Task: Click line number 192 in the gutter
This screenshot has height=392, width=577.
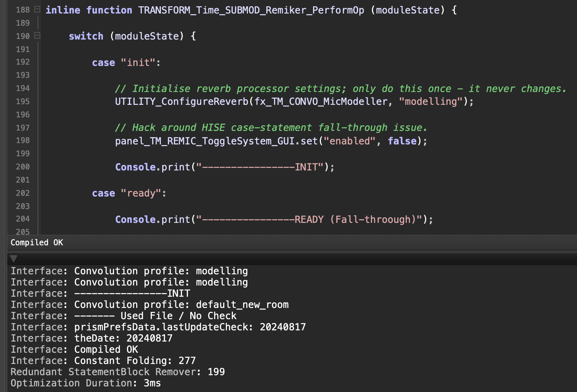Action: point(23,62)
